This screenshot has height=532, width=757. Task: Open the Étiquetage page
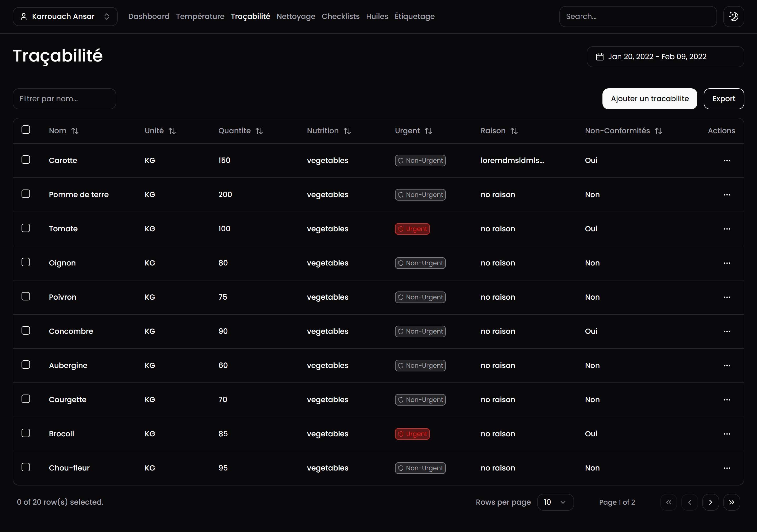[415, 17]
